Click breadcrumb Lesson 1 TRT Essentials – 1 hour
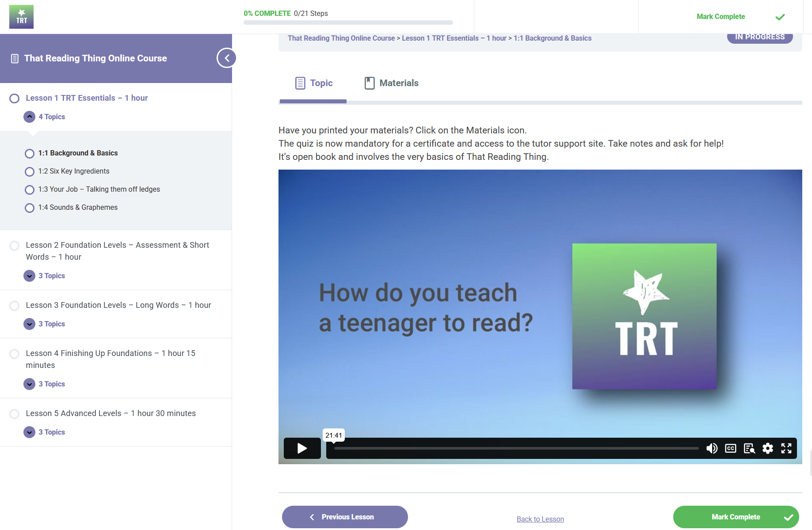812x530 pixels. 454,38
